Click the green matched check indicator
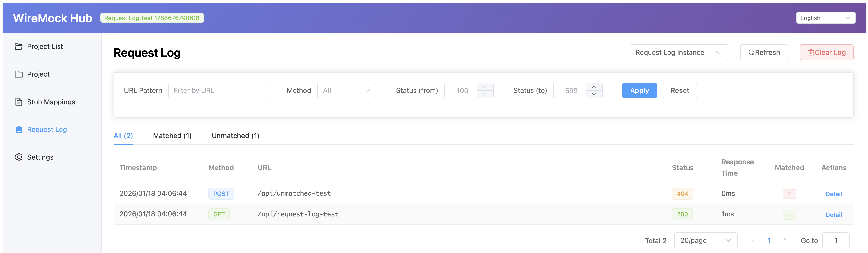This screenshot has width=868, height=253. pyautogui.click(x=789, y=214)
